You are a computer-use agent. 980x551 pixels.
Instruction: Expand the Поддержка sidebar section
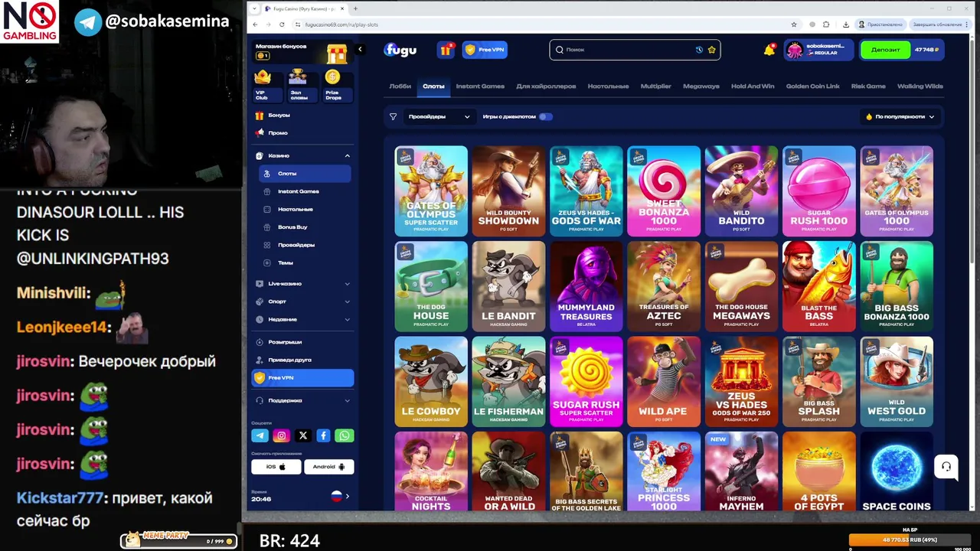pyautogui.click(x=303, y=400)
